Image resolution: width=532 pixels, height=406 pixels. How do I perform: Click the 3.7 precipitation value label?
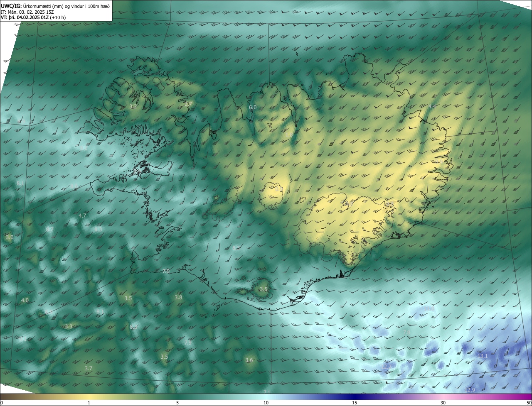tap(88, 368)
